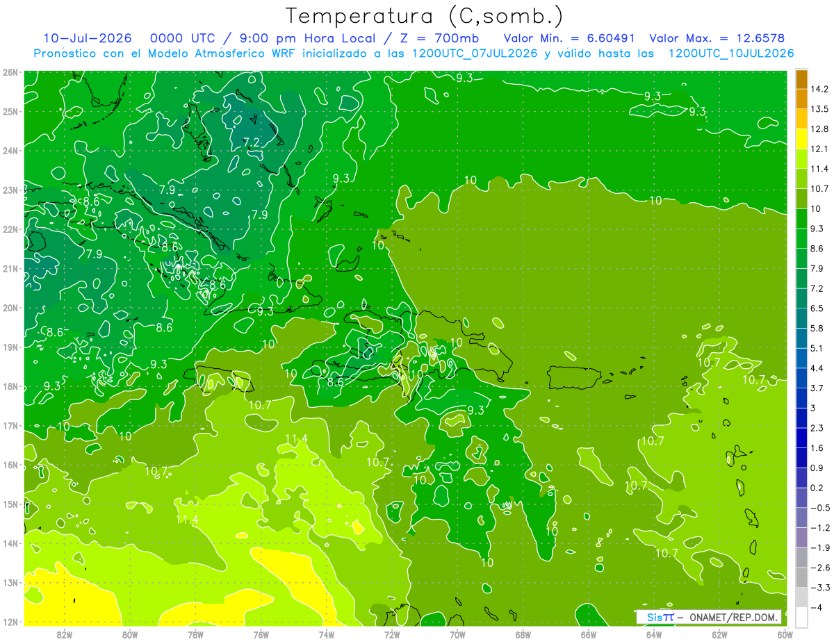Viewport: 834px width, 644px height.
Task: Click the 82W longitude axis label
Action: [65, 634]
